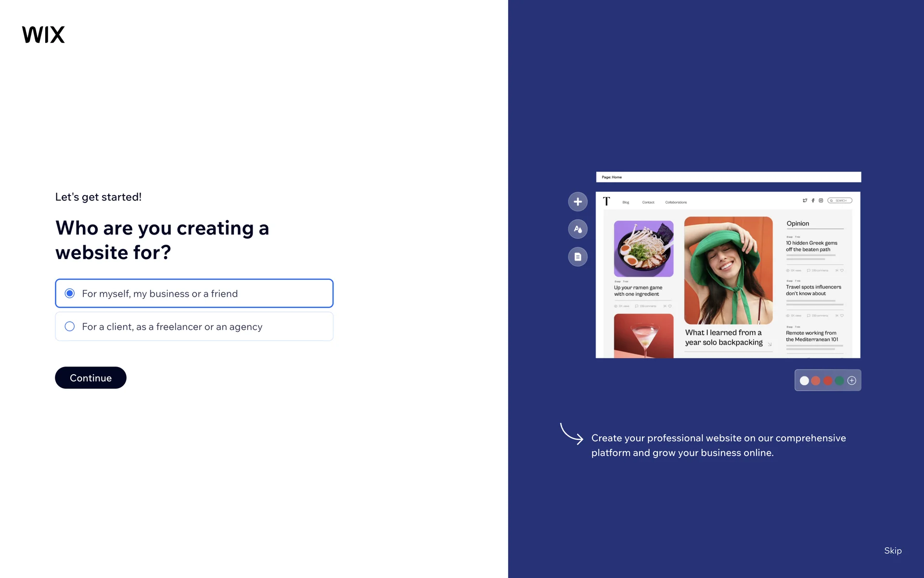Click the ramen bowl thumbnail image
The width and height of the screenshot is (924, 578).
[643, 249]
